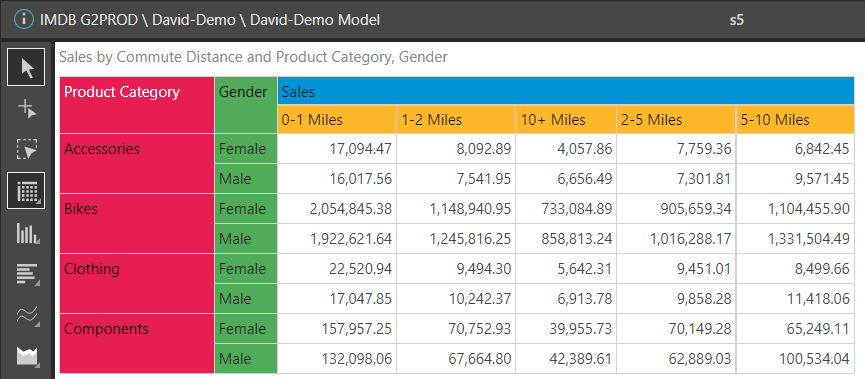This screenshot has width=865, height=379.
Task: Switch to the horizontal bar chart visualization
Action: click(26, 274)
